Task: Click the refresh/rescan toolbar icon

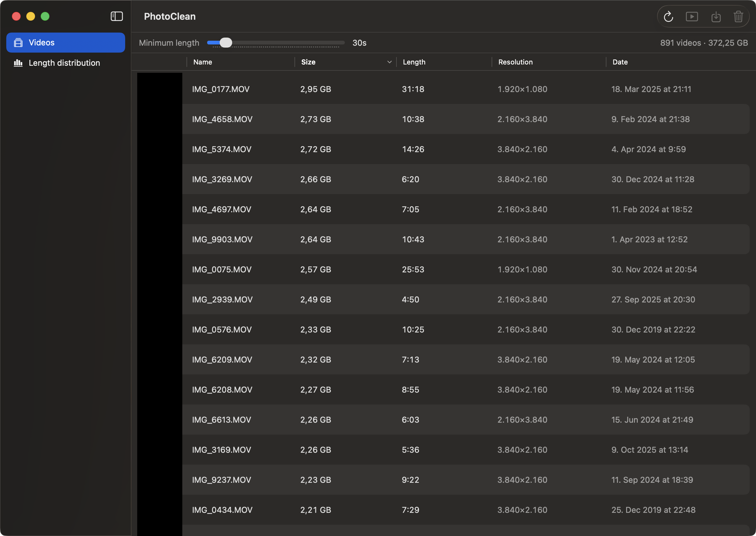Action: tap(668, 17)
